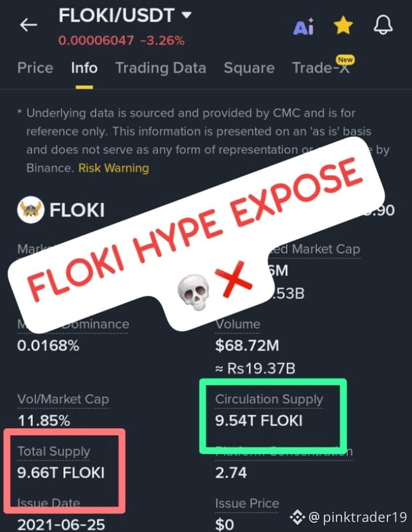Tap the FLOKI Viking coin logo
The width and height of the screenshot is (412, 532).
point(31,210)
